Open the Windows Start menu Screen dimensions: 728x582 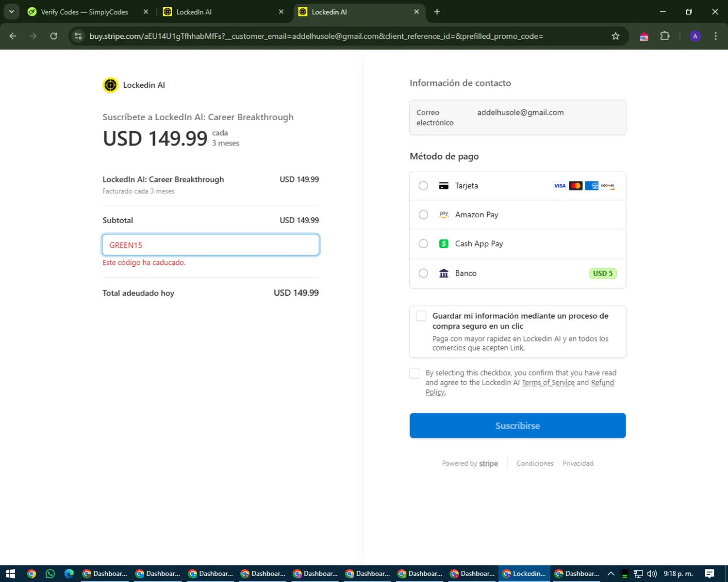pos(10,574)
